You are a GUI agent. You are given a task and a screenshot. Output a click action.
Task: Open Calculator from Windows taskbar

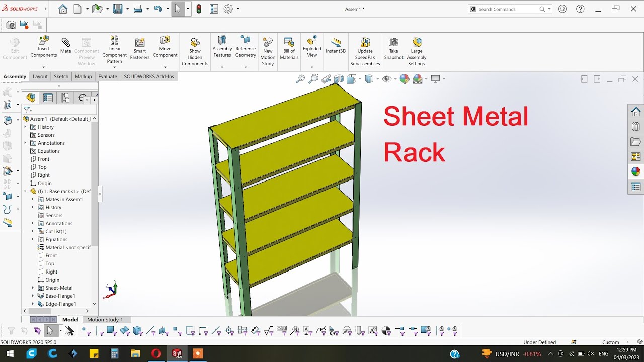pyautogui.click(x=114, y=354)
